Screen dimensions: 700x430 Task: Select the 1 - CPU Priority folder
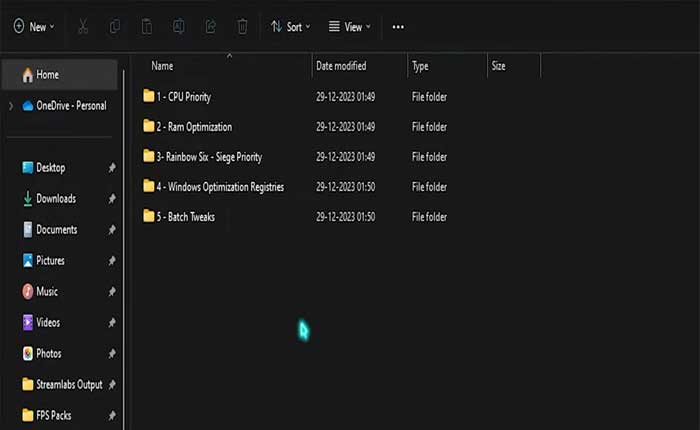pyautogui.click(x=183, y=97)
